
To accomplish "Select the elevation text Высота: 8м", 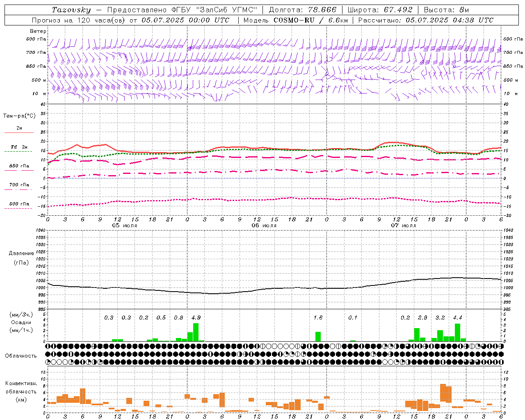I will (x=446, y=10).
